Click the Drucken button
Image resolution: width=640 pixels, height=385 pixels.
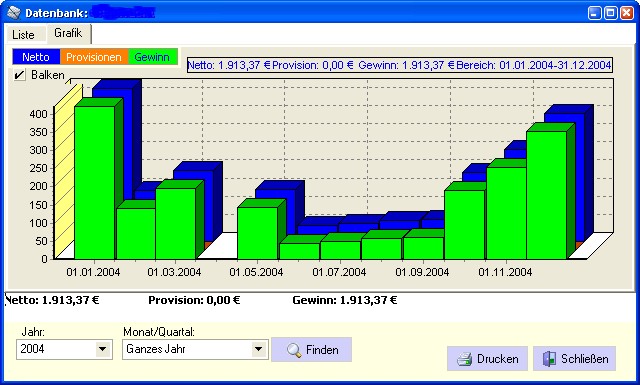487,359
